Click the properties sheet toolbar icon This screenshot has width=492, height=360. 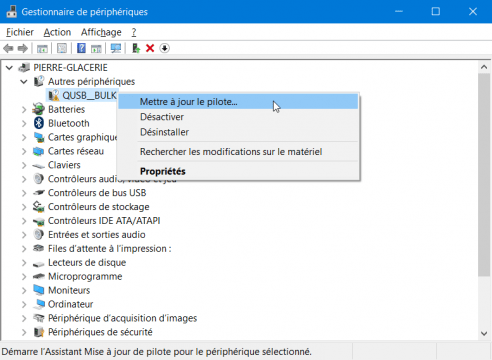pyautogui.click(x=62, y=48)
